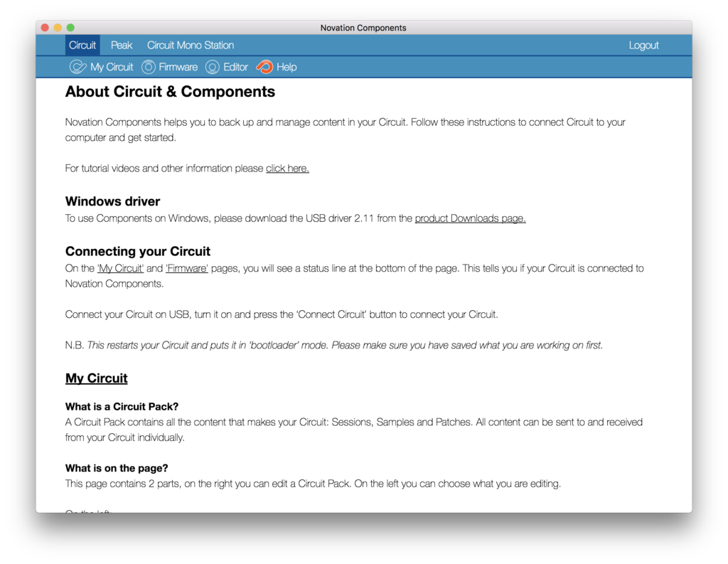Log out using the Logout link
Viewport: 728px width, 564px height.
click(643, 45)
